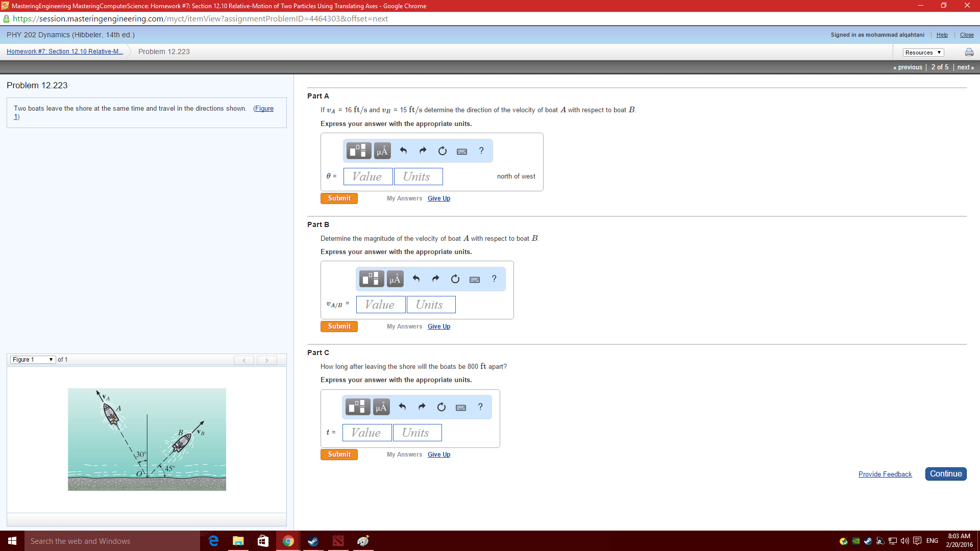Navigate to the next problem
The height and width of the screenshot is (551, 980).
tap(965, 67)
